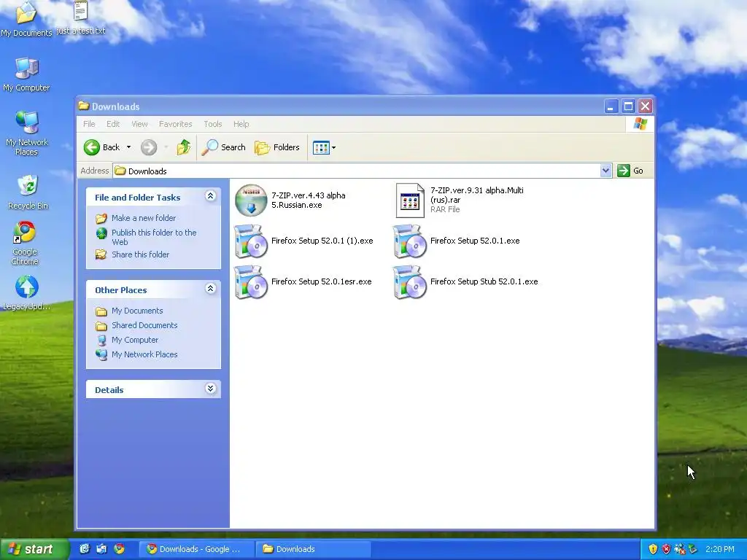The width and height of the screenshot is (747, 560).
Task: Go to Shared Documents in Other Places
Action: click(144, 325)
